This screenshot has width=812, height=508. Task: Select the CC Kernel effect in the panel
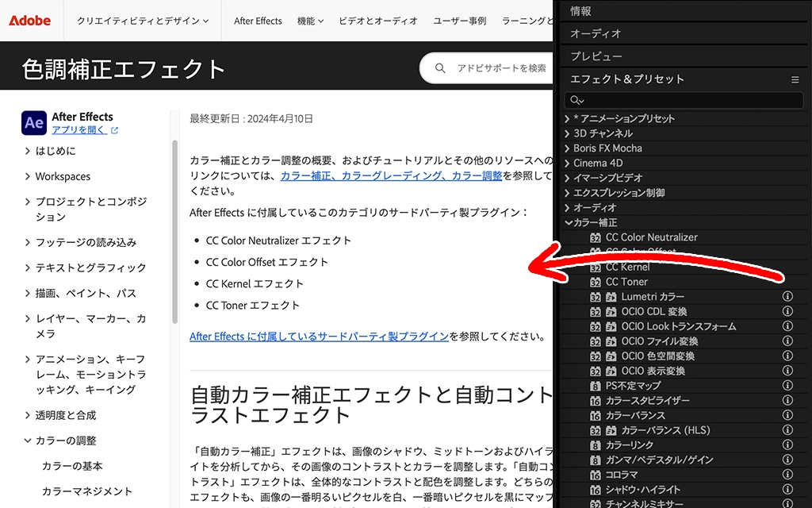[x=628, y=267]
